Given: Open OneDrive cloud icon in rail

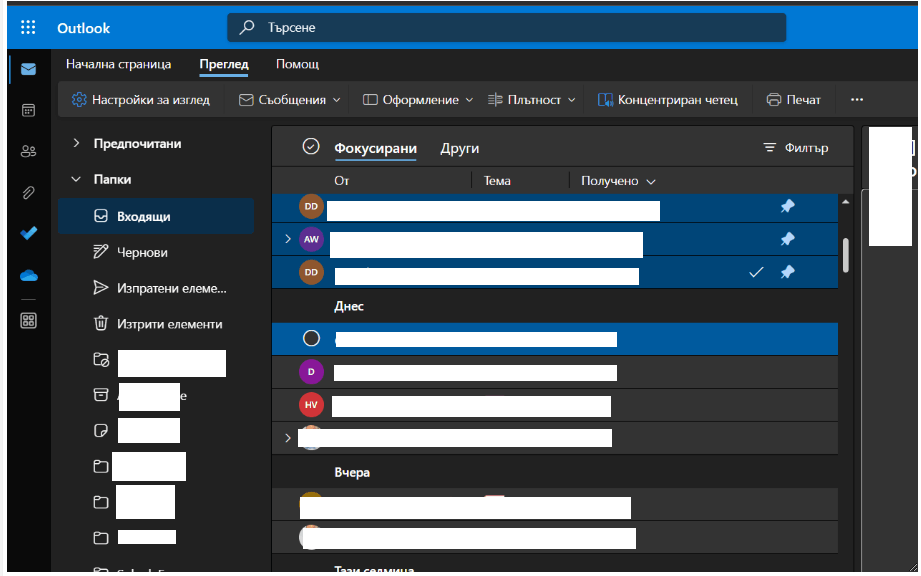Looking at the screenshot, I should (x=28, y=275).
